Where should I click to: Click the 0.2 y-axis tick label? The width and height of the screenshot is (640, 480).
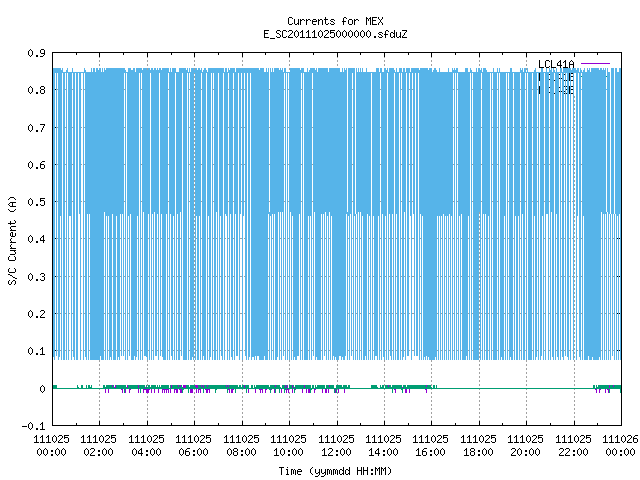tap(36, 314)
